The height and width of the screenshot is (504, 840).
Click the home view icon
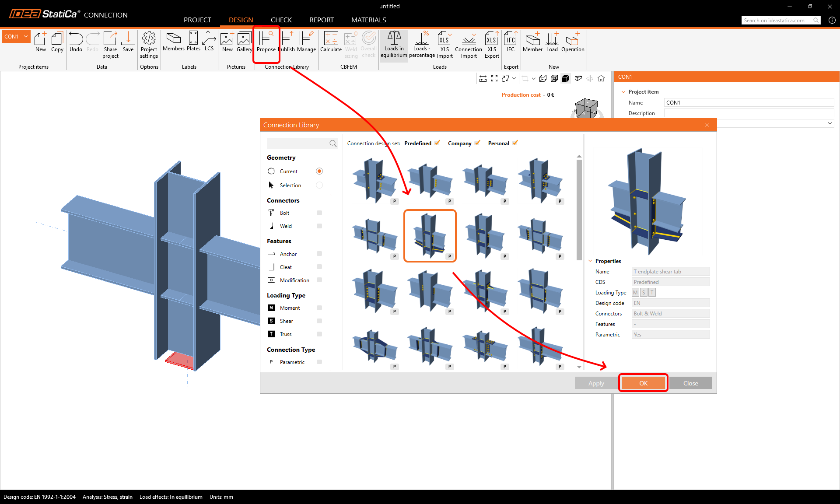pyautogui.click(x=601, y=78)
